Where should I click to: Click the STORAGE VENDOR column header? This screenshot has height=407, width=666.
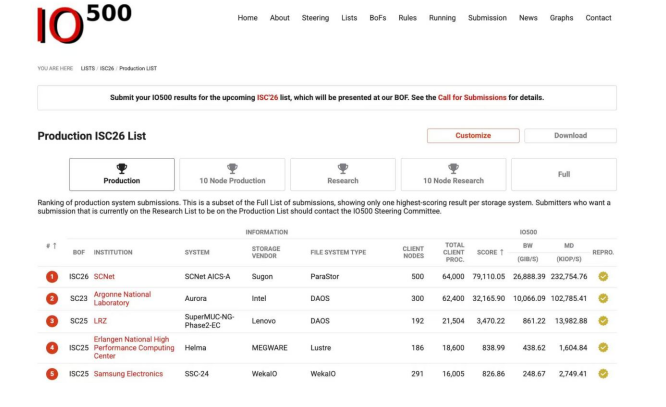(x=266, y=252)
